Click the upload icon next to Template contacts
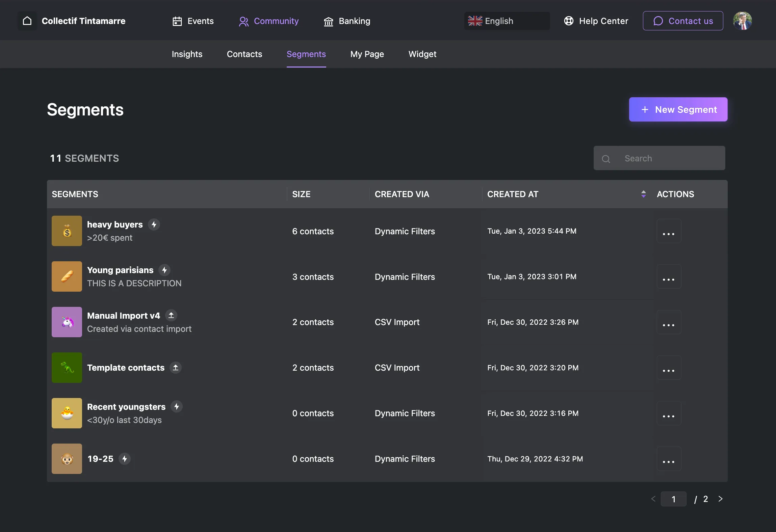This screenshot has width=776, height=532. [x=176, y=368]
